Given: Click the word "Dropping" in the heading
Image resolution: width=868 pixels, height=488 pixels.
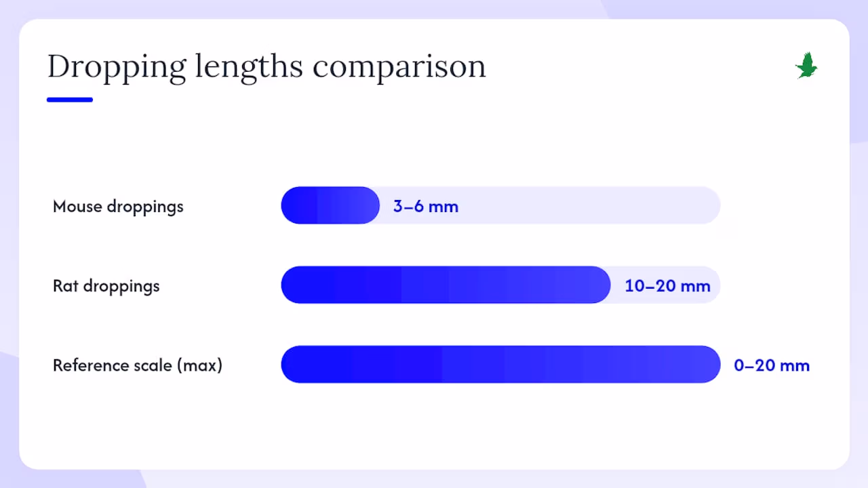Looking at the screenshot, I should tap(117, 68).
